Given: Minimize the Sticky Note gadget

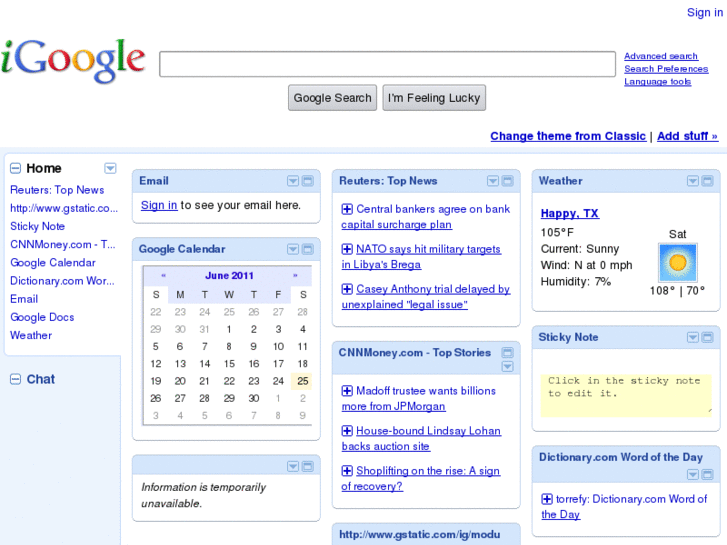Looking at the screenshot, I should coord(708,337).
